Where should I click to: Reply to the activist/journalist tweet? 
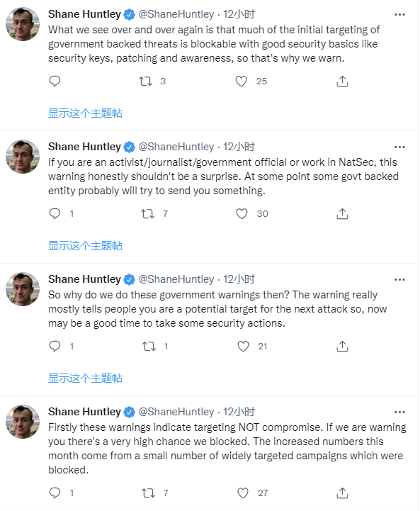point(55,214)
